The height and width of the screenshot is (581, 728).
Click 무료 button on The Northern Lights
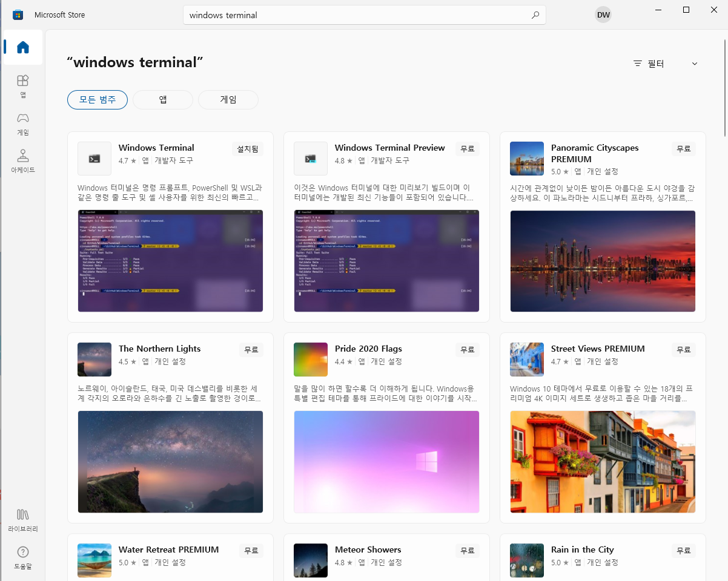coord(251,350)
